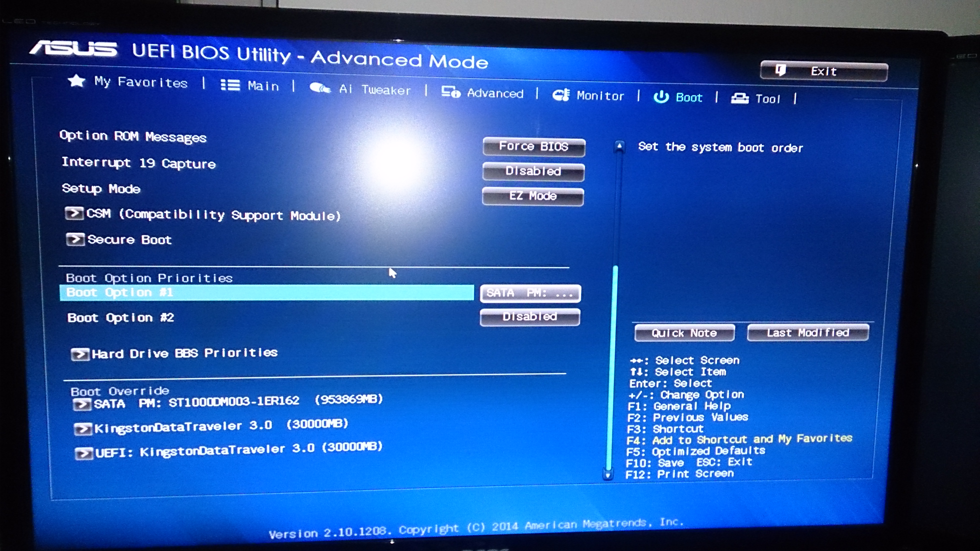Expand the Secure Boot submenu
The height and width of the screenshot is (551, 980).
[129, 240]
